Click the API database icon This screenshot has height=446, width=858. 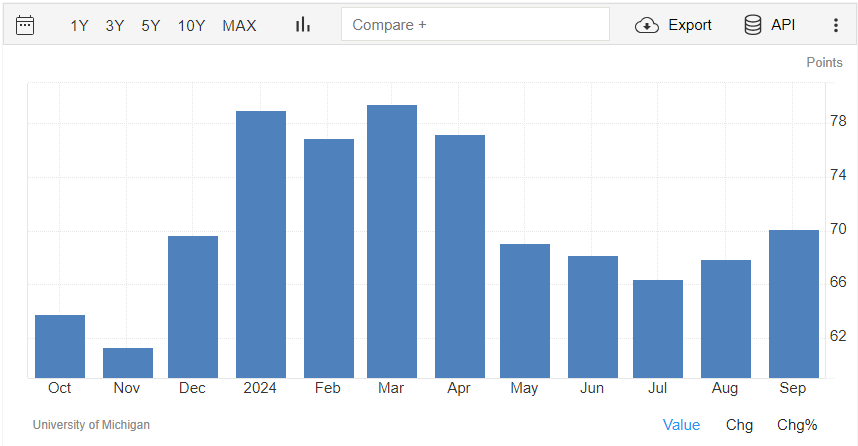pos(753,25)
